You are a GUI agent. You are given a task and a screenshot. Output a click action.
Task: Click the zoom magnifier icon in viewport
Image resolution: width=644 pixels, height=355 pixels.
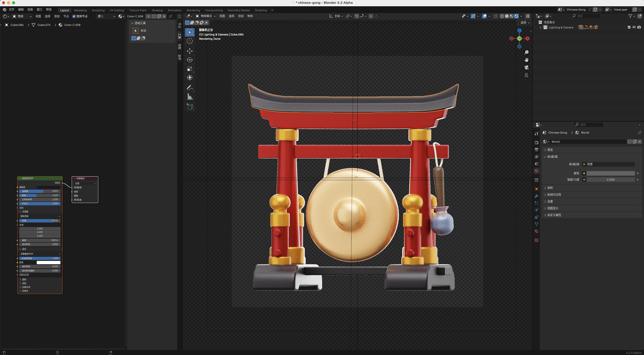[x=526, y=52]
